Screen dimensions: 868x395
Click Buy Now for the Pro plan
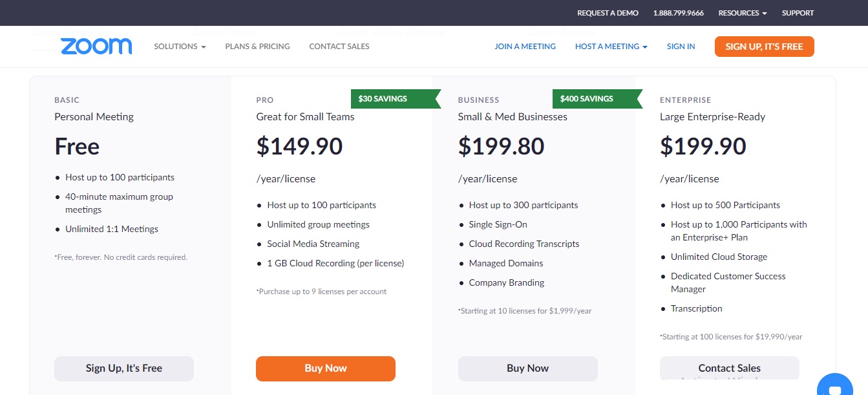click(326, 368)
